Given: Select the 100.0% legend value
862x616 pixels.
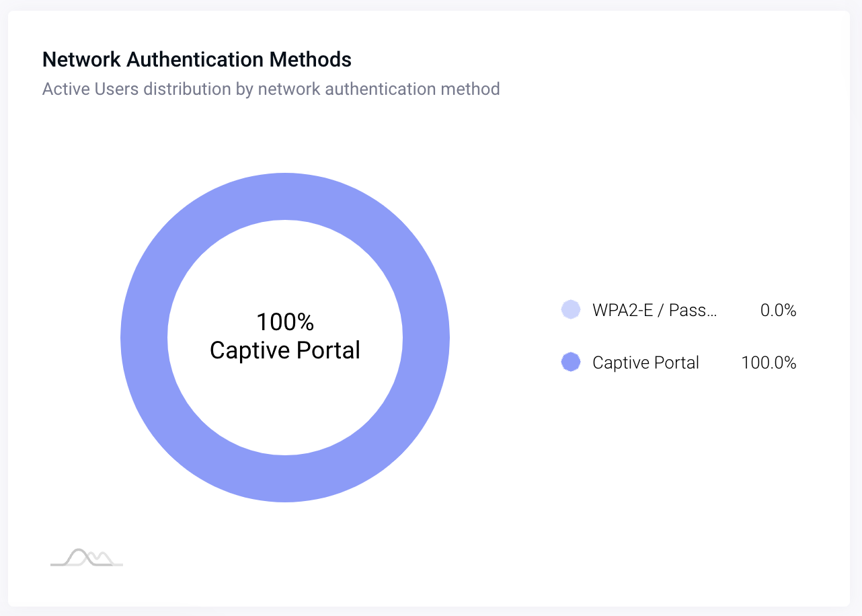Looking at the screenshot, I should pyautogui.click(x=769, y=362).
